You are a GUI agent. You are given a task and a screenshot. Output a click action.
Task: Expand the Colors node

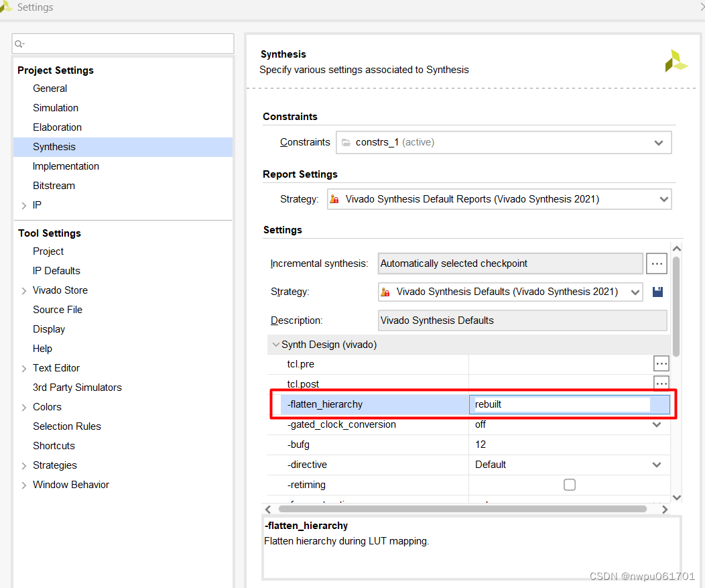(x=24, y=407)
